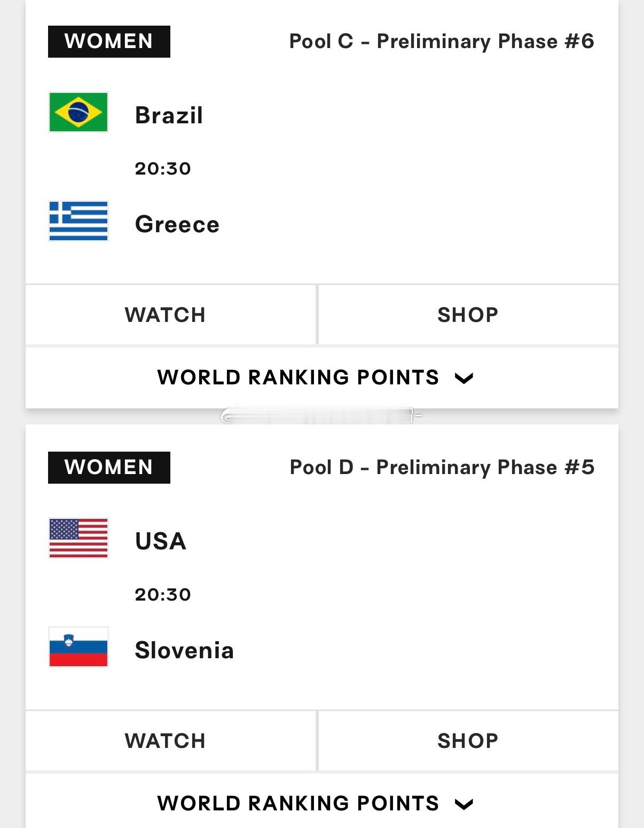Click chevron arrow in USA-Slovenia card
Screen dimensions: 644x828
tap(464, 805)
